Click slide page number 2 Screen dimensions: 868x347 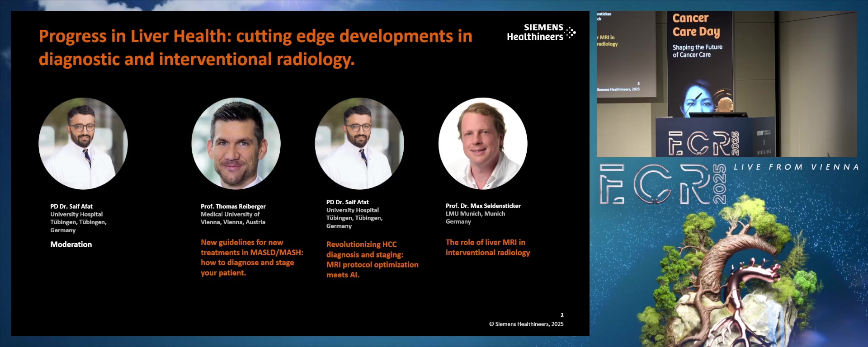coord(562,315)
